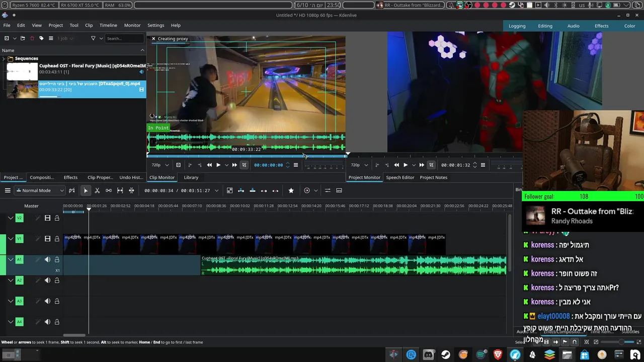This screenshot has height=362, width=644.
Task: Play the project monitor
Action: (406, 165)
